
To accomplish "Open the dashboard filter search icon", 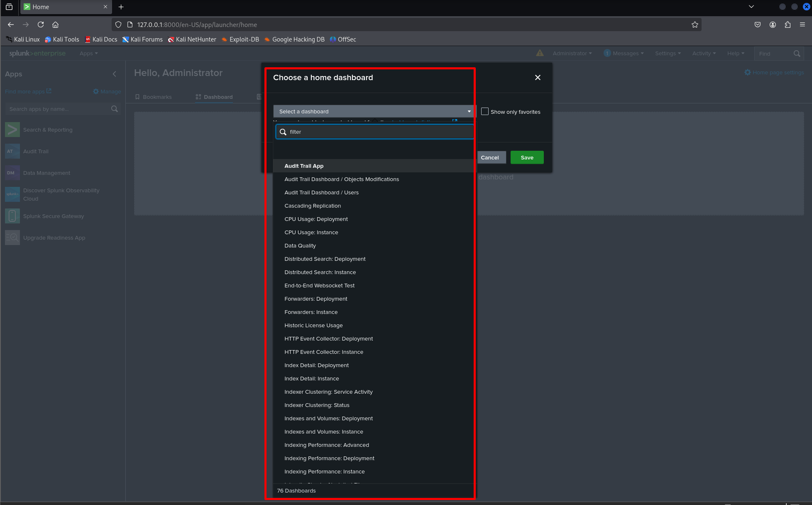I will click(283, 132).
